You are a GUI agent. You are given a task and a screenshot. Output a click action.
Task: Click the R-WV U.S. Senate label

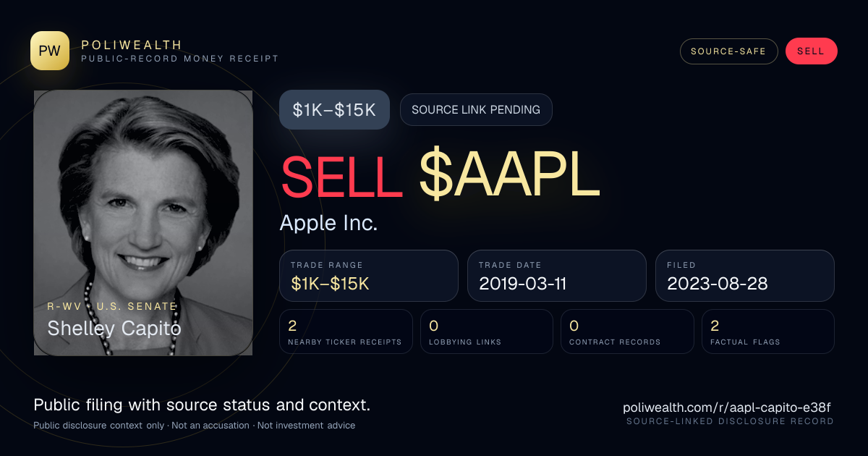click(x=112, y=306)
